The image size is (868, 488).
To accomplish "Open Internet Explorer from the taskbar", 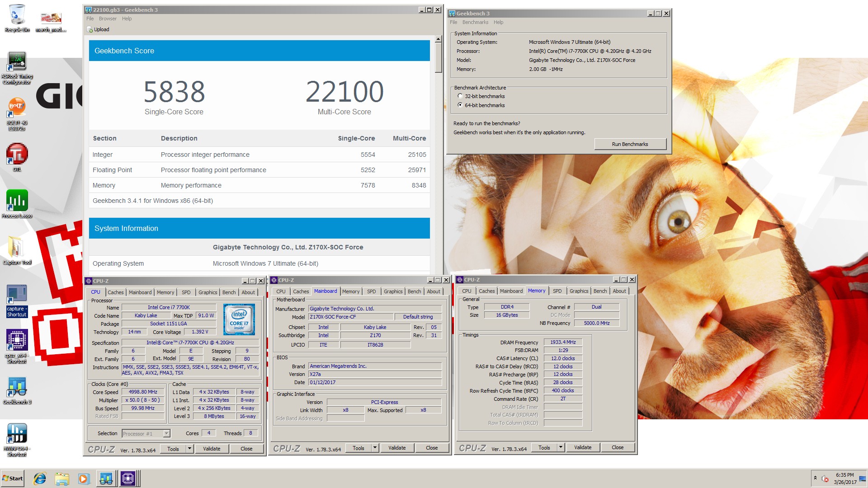I will (x=40, y=479).
